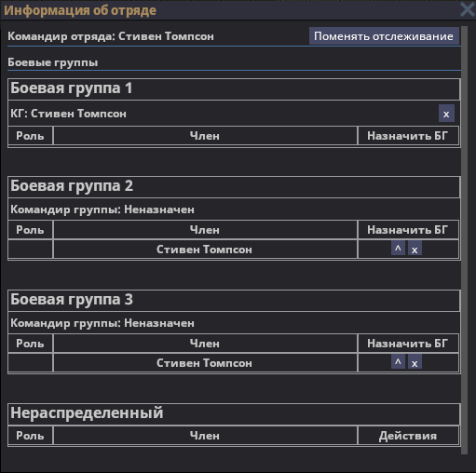
Task: Promote Стивен Томпсон in Боевая группа 3 with the ^ button
Action: click(x=398, y=362)
